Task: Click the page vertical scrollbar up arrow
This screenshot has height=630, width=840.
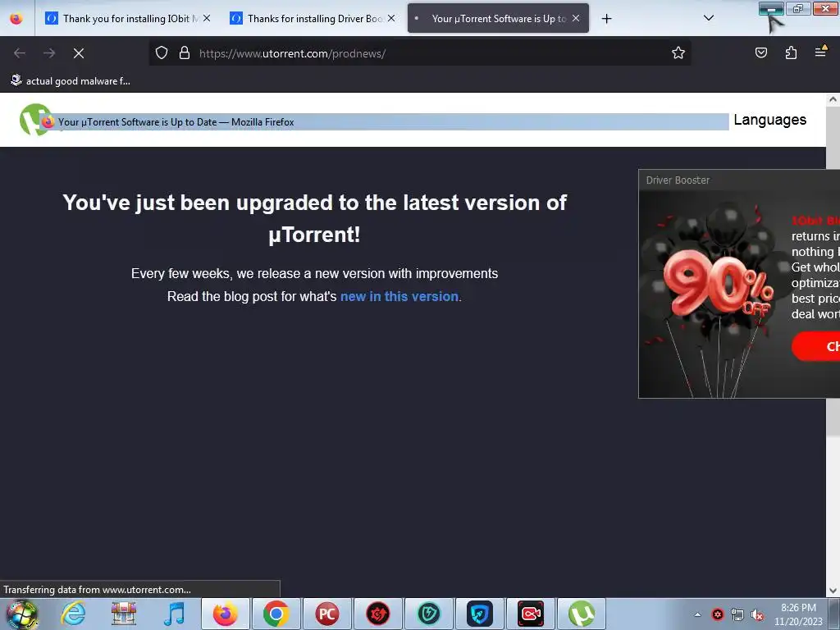Action: (833, 99)
